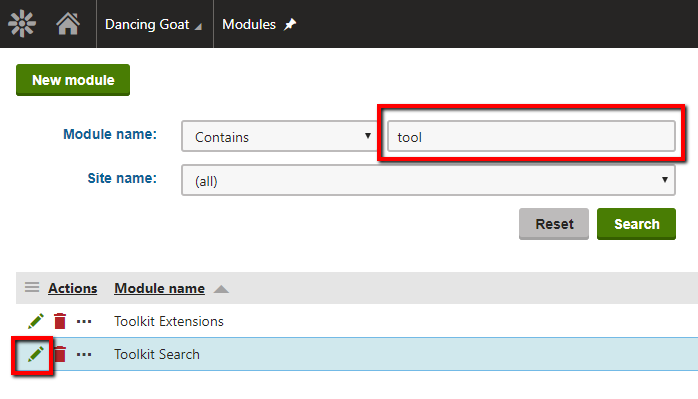698x399 pixels.
Task: Pin the Modules application with pushpin
Action: point(290,24)
